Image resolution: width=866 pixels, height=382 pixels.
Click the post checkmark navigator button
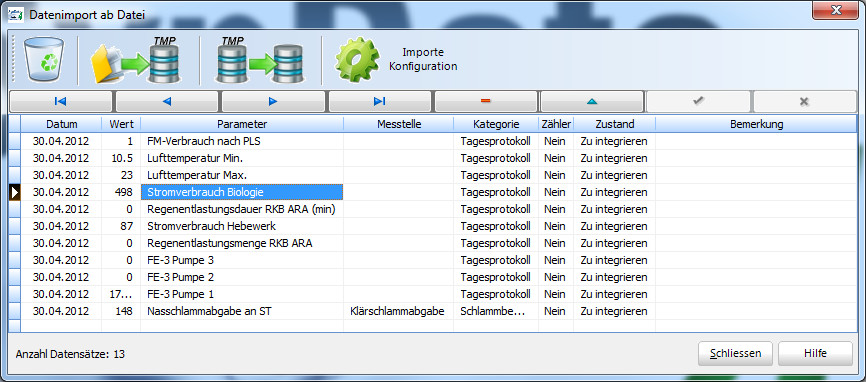[x=698, y=101]
